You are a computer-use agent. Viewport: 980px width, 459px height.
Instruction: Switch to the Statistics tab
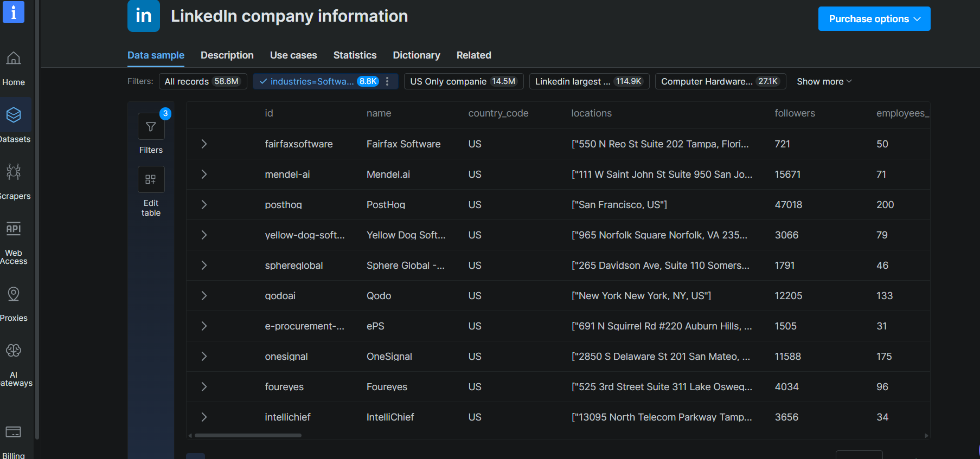(x=355, y=55)
